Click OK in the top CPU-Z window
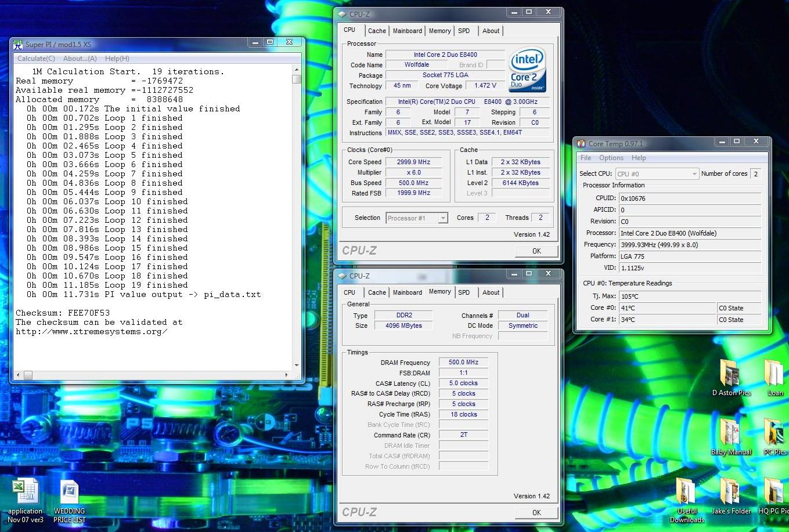Viewport: 789px width, 532px height. coord(536,251)
